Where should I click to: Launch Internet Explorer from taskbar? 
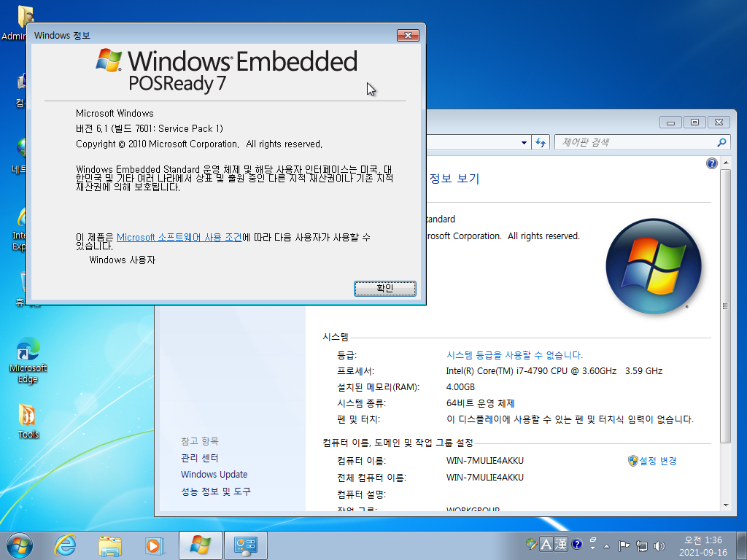[x=65, y=545]
